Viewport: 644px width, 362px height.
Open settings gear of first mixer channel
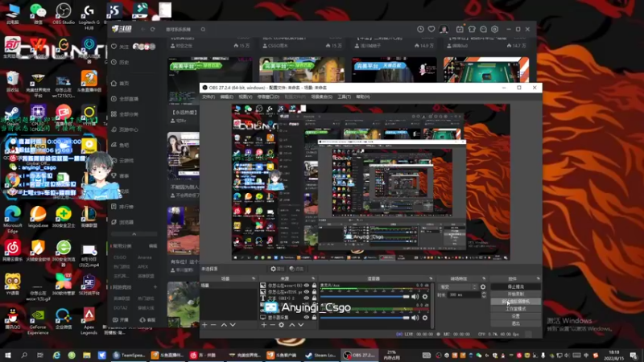[425, 296]
